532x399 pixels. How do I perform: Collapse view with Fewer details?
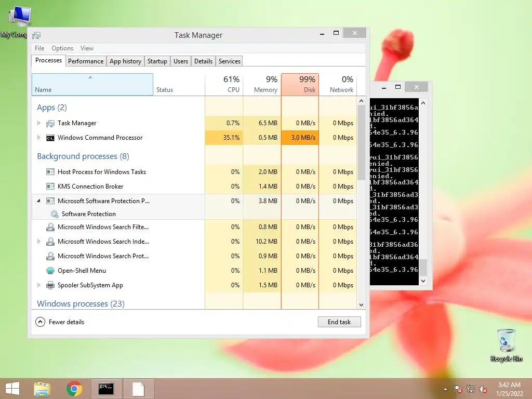click(60, 322)
